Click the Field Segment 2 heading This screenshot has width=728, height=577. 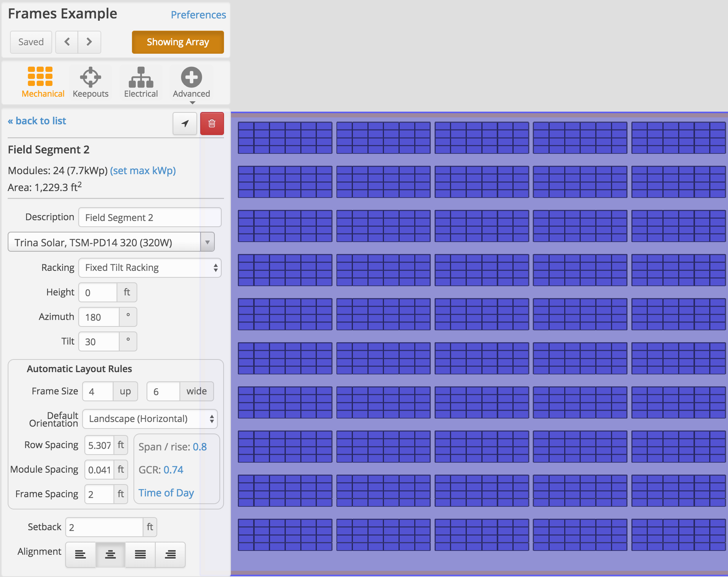[49, 149]
